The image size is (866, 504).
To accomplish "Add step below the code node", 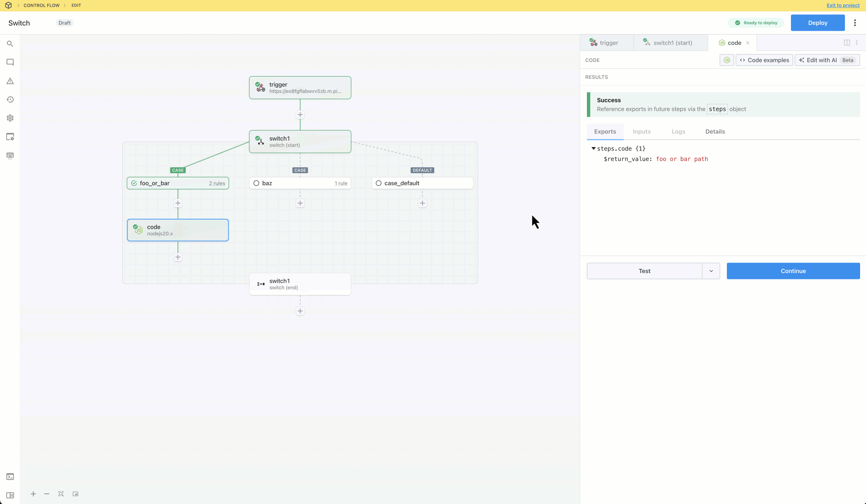I will [x=178, y=257].
